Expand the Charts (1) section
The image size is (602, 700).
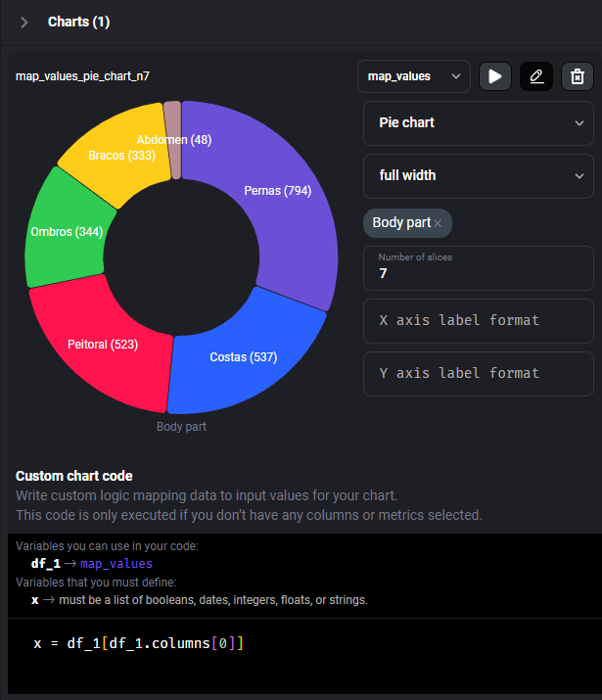click(x=24, y=22)
